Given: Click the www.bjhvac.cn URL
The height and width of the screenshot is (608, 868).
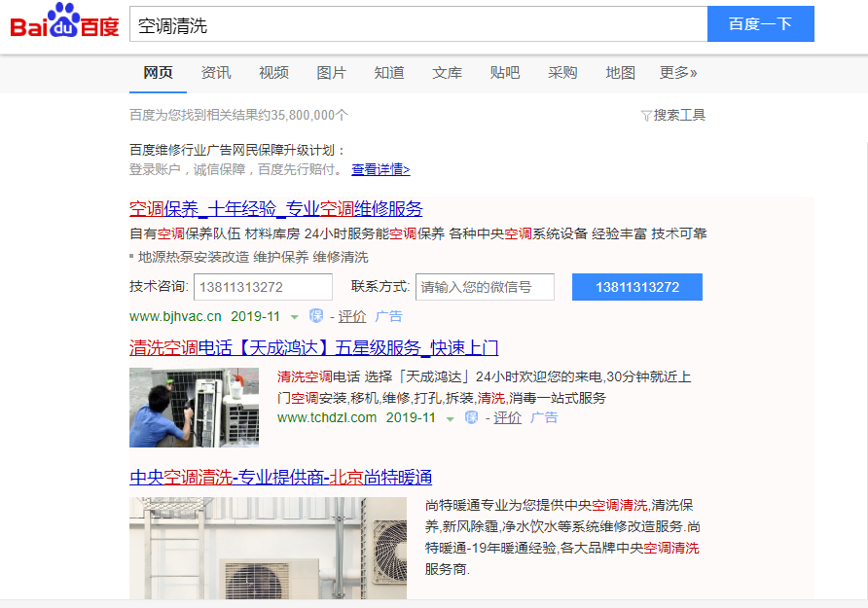Looking at the screenshot, I should coord(175,316).
